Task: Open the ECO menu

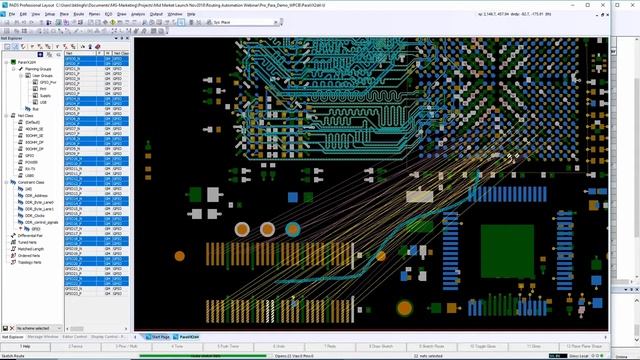Action: (x=109, y=14)
